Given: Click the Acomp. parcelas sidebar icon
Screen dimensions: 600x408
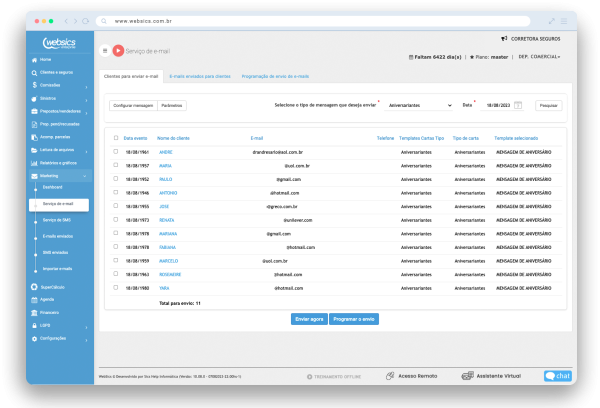Looking at the screenshot, I should tap(34, 137).
